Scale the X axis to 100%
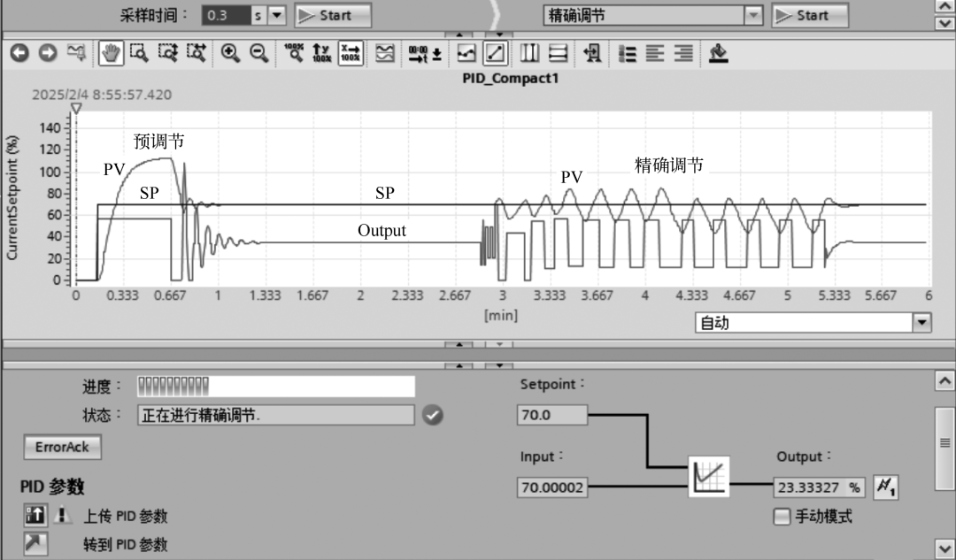Screen dimensions: 956x560 351,53
